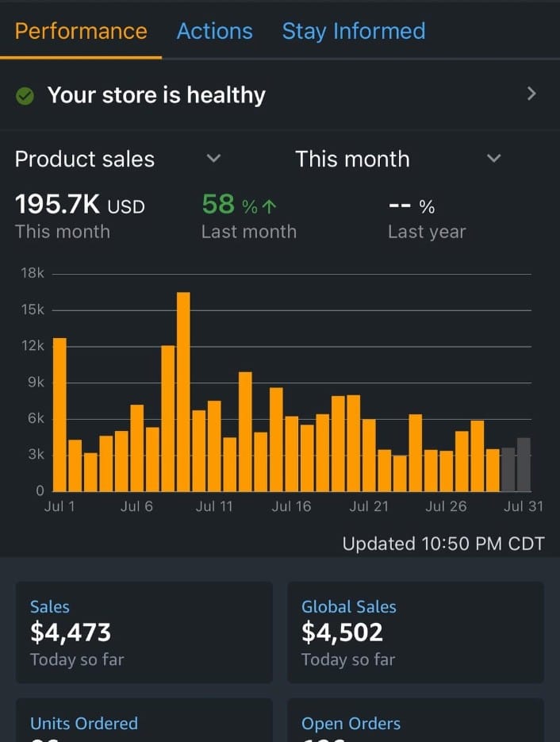Viewport: 560px width, 742px height.
Task: Open store health details via right chevron
Action: click(531, 94)
